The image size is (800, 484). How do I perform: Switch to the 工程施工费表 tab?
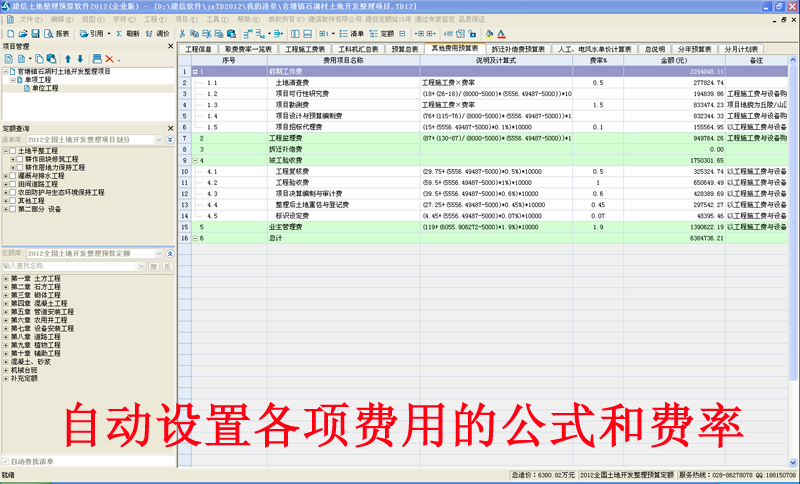305,47
